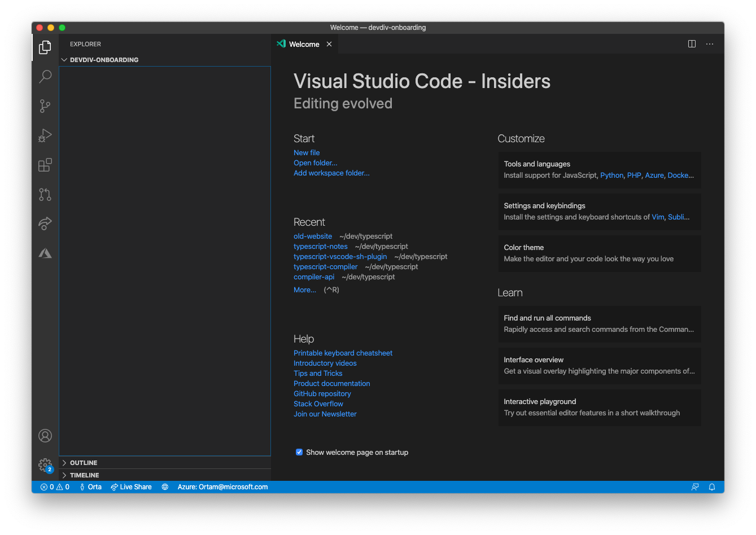This screenshot has height=535, width=756.
Task: Open the editor More Actions menu
Action: 710,43
